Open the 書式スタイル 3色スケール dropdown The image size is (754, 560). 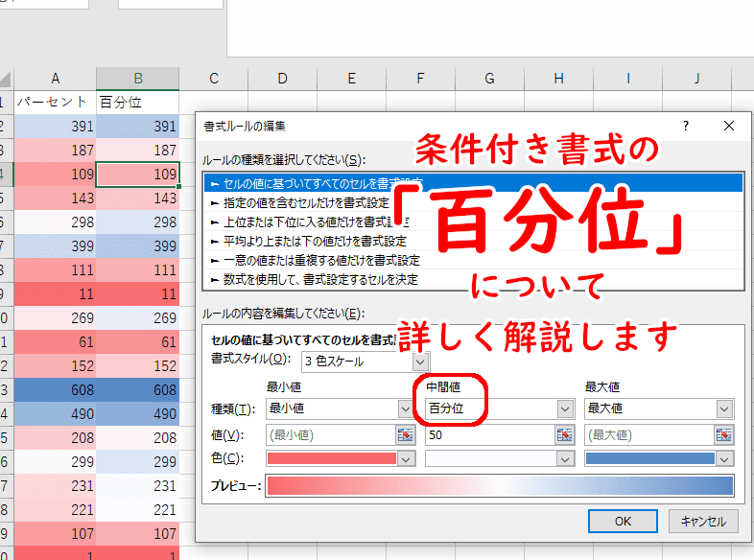click(x=420, y=362)
